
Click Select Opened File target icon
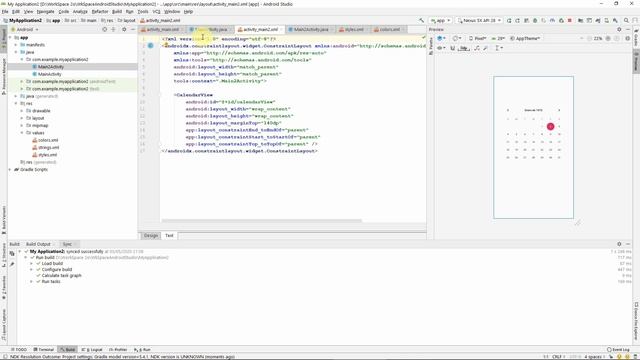[104, 29]
